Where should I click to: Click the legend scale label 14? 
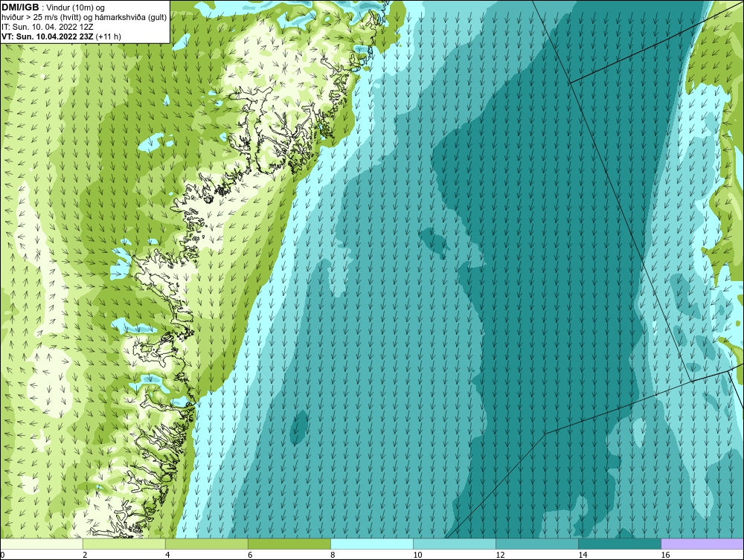point(583,555)
